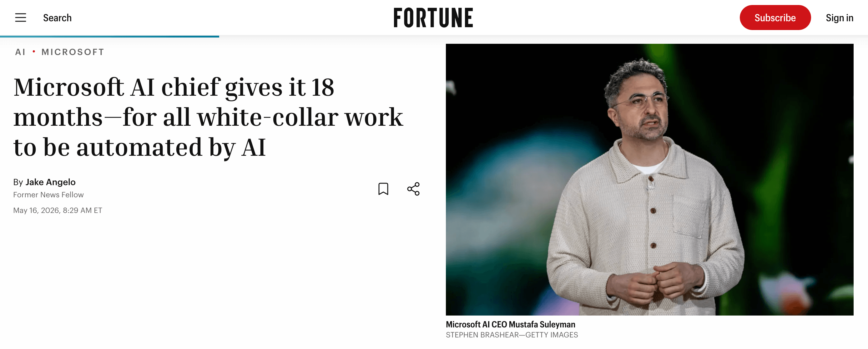
Task: Go to the AI category tag
Action: [x=20, y=52]
